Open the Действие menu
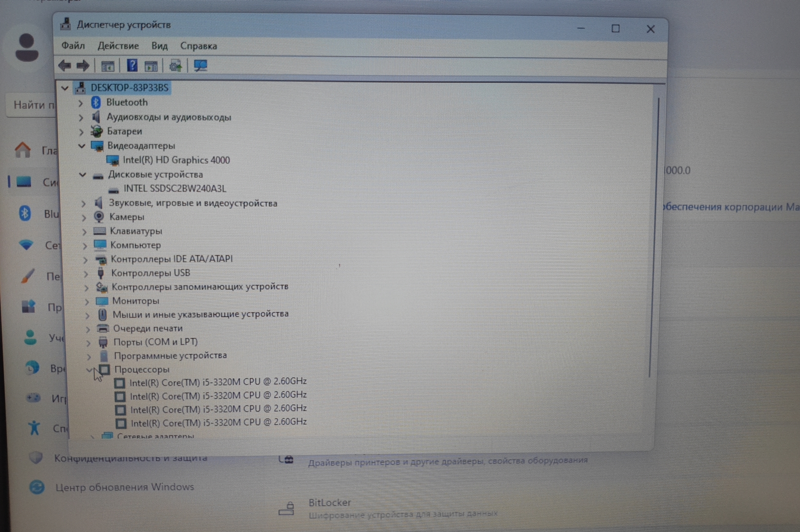The image size is (800, 532). pyautogui.click(x=118, y=46)
